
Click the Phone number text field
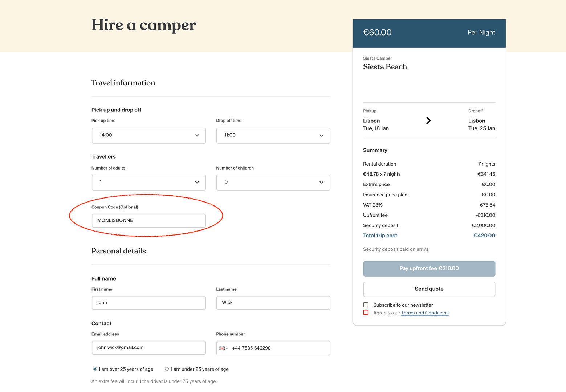(280, 348)
